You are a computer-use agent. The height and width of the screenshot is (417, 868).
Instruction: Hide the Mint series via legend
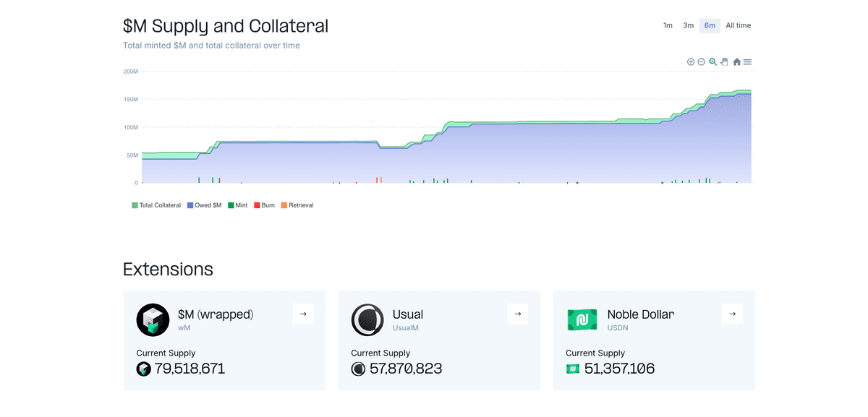238,205
